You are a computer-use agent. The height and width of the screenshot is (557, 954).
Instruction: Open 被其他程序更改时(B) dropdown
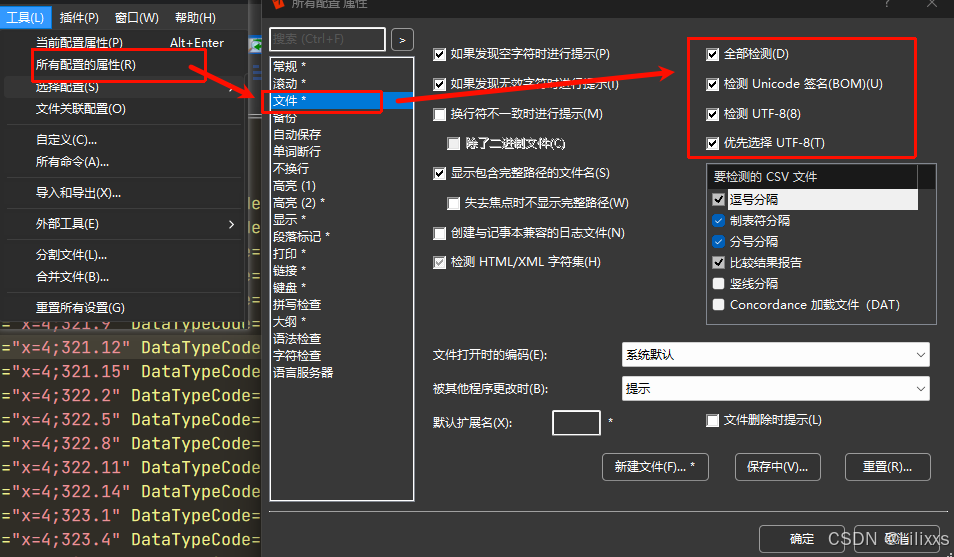click(x=776, y=389)
